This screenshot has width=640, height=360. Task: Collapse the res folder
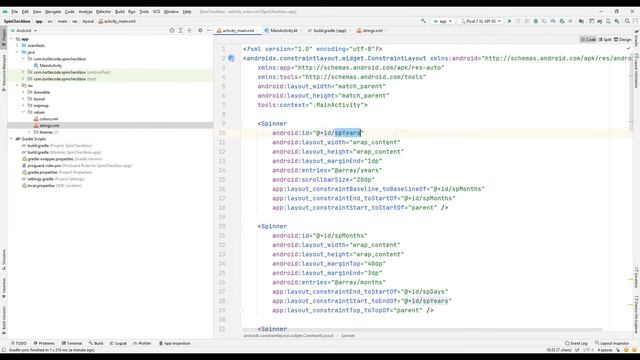tap(18, 86)
